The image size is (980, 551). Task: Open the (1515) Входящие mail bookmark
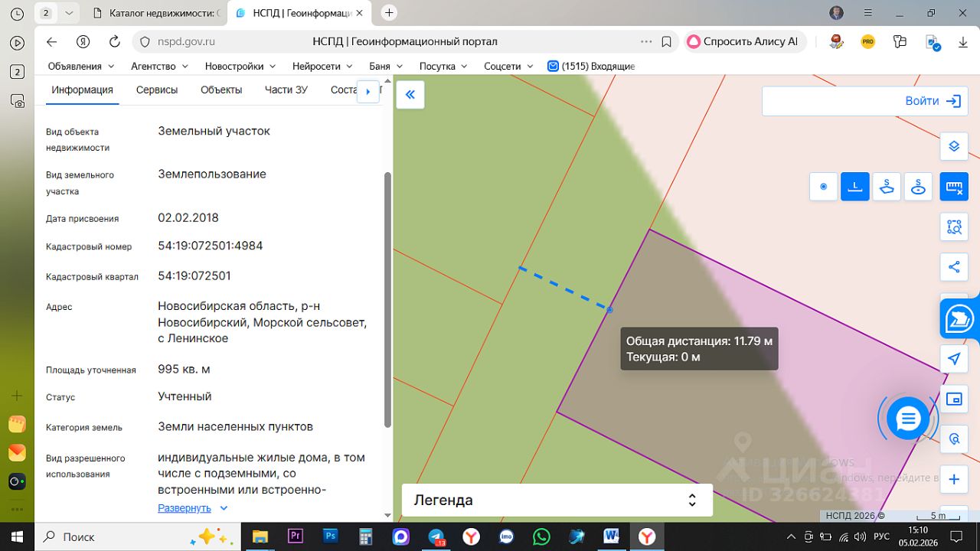click(x=591, y=67)
